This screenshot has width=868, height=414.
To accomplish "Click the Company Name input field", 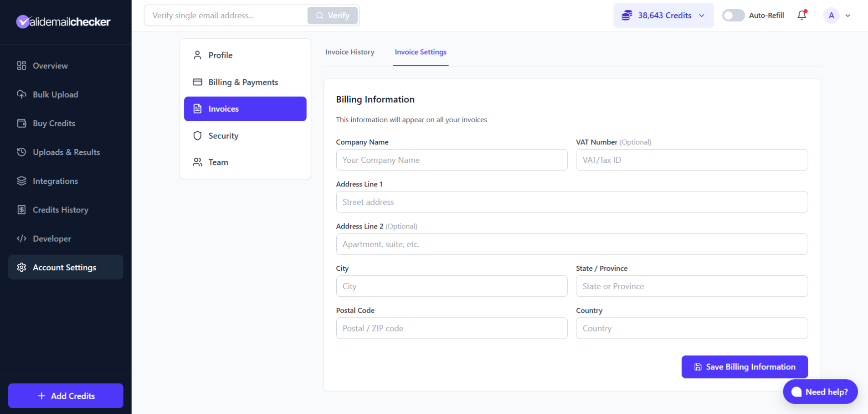I will [452, 160].
